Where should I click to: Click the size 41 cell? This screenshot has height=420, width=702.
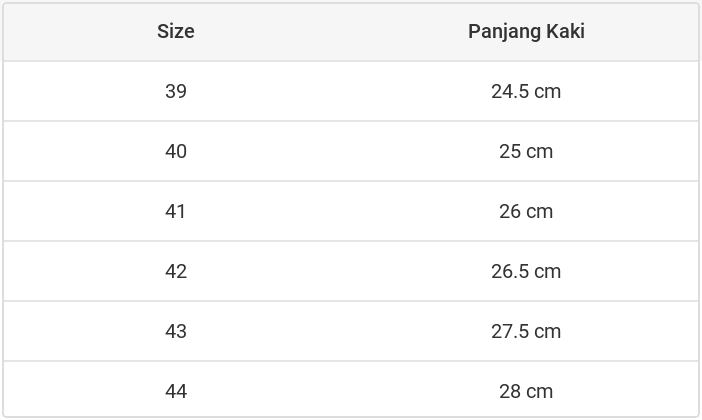(176, 211)
